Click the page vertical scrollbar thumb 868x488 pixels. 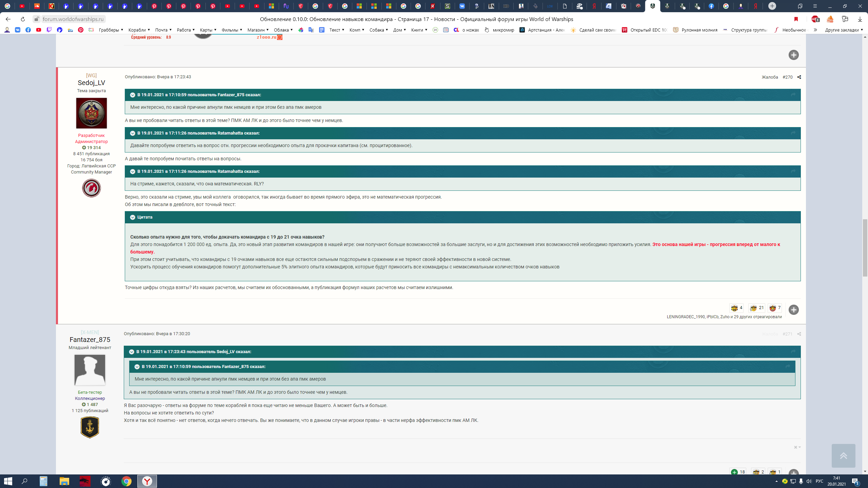pos(865,248)
